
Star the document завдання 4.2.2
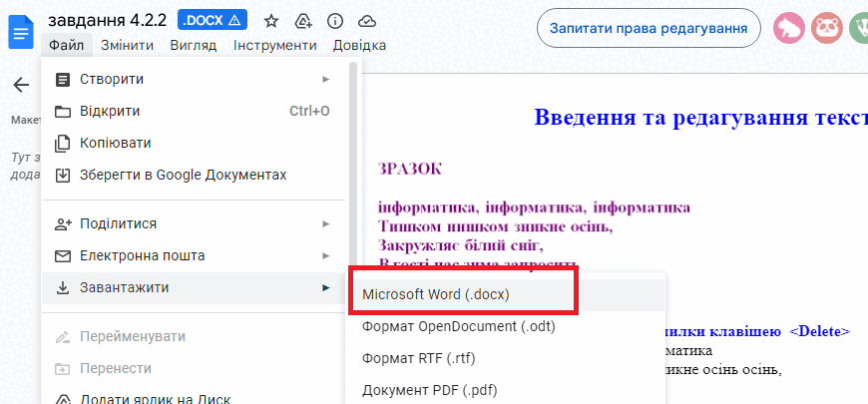270,21
